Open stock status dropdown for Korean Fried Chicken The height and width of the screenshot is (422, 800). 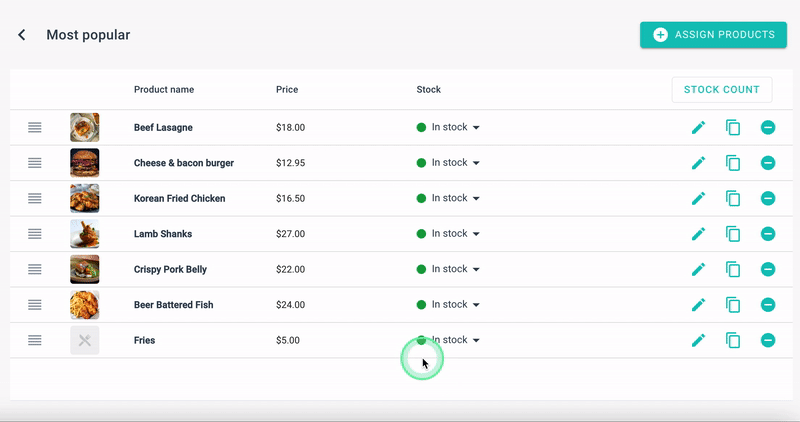click(448, 198)
